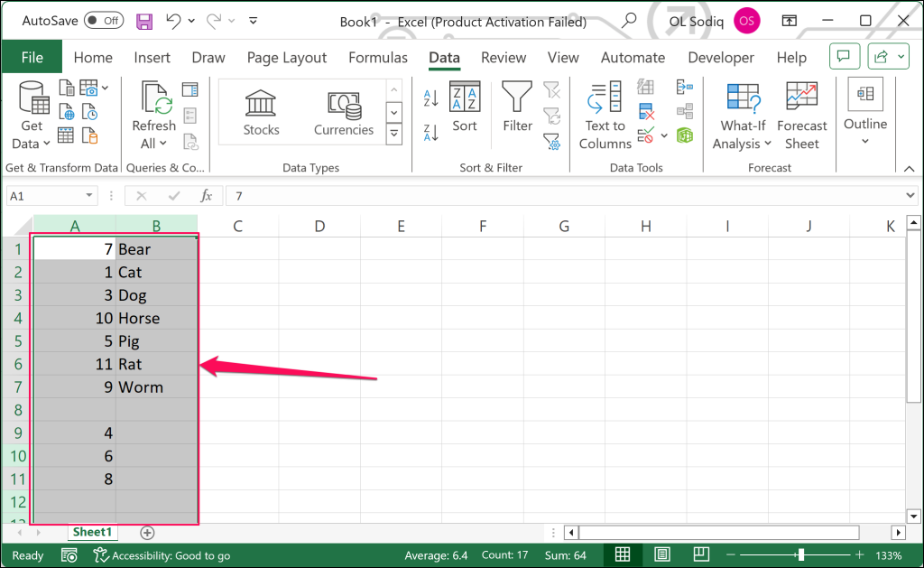The height and width of the screenshot is (568, 924).
Task: Switch to the Developer tab
Action: tap(721, 57)
